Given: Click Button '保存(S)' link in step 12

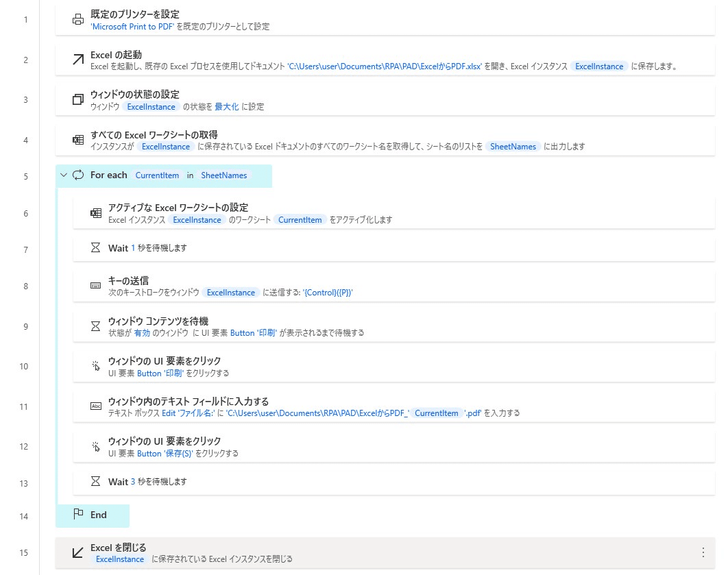Looking at the screenshot, I should tap(165, 454).
